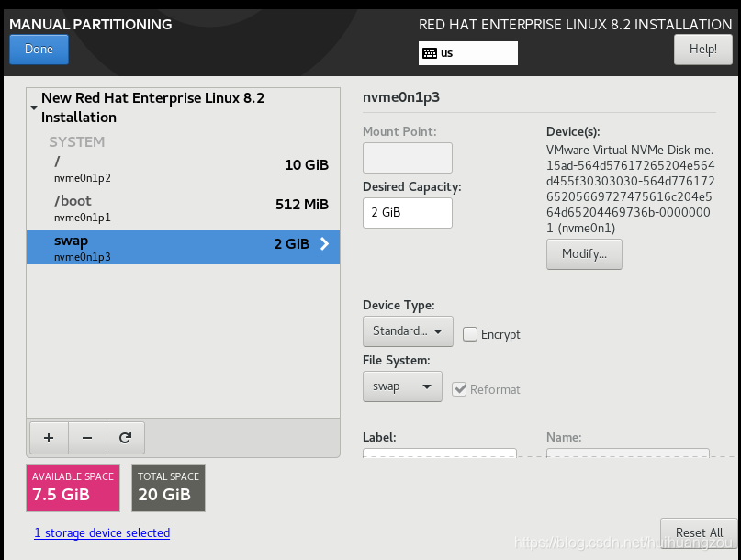741x560 pixels.
Task: Select the swap partition nvme0n1p3
Action: (184, 248)
